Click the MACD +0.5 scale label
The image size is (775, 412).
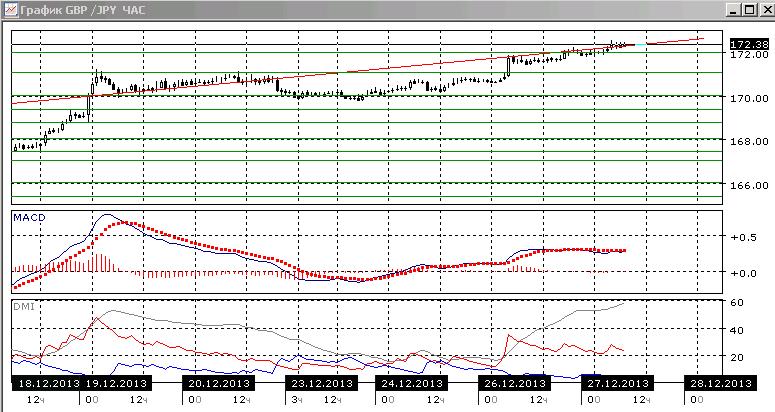[743, 237]
